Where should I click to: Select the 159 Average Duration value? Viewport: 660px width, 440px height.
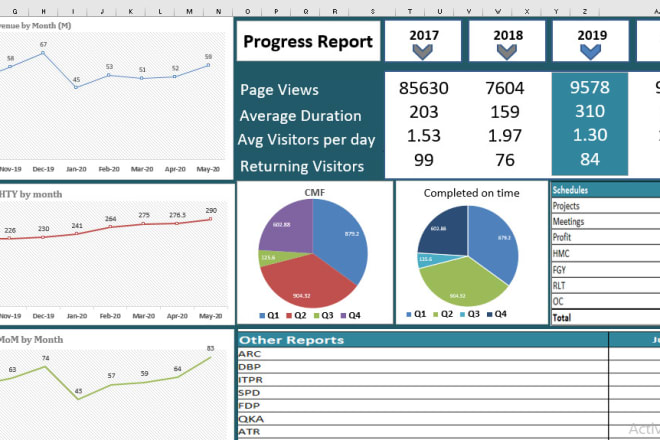coord(505,112)
